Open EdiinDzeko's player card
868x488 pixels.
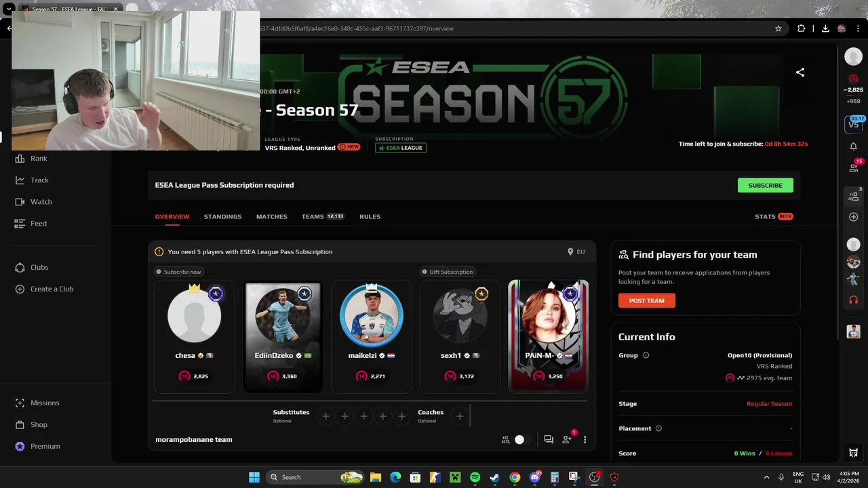(283, 336)
